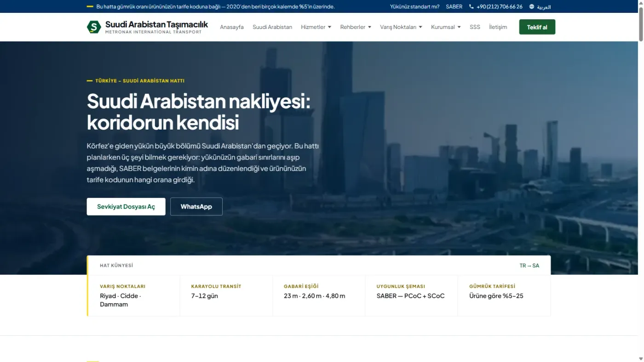Click '7–12 gün' transit value
The image size is (644, 362).
pyautogui.click(x=205, y=296)
